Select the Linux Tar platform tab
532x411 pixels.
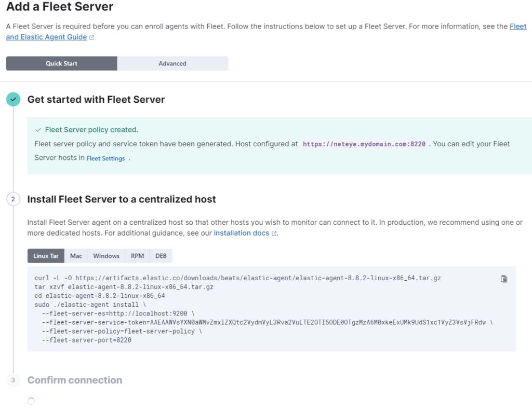46,256
